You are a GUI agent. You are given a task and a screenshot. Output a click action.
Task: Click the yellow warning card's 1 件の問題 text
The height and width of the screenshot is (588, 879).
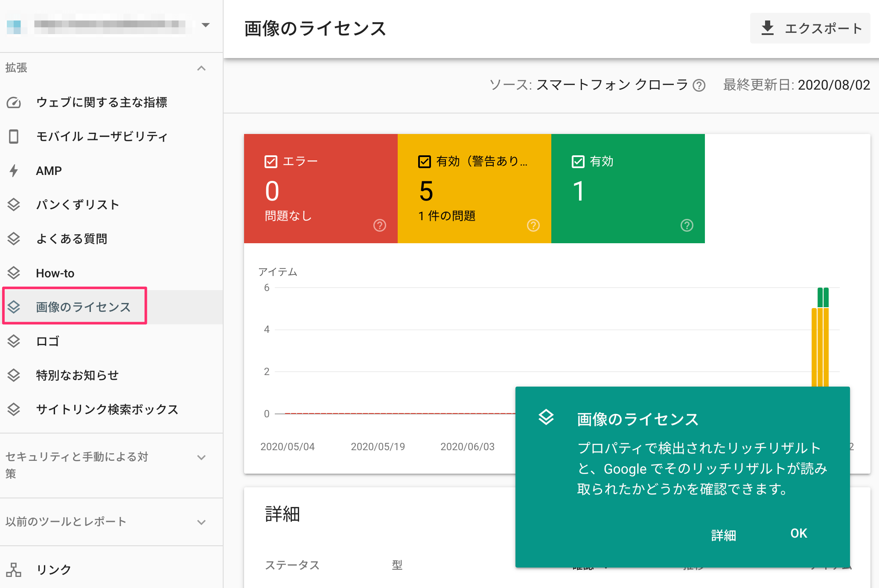(447, 216)
